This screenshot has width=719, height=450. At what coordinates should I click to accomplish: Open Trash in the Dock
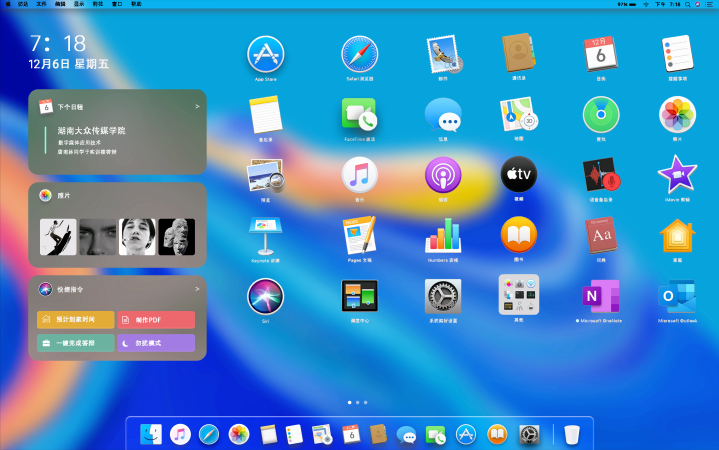(x=572, y=434)
